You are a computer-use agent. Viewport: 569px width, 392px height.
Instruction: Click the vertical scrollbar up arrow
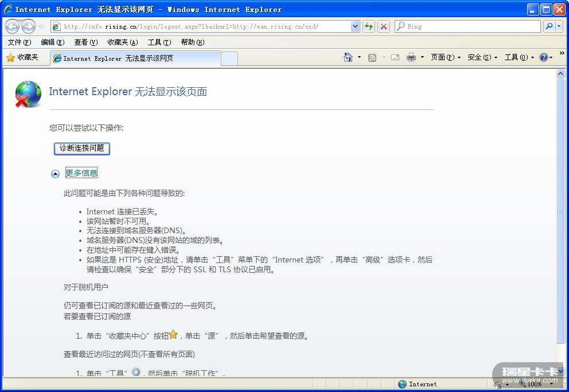(560, 74)
